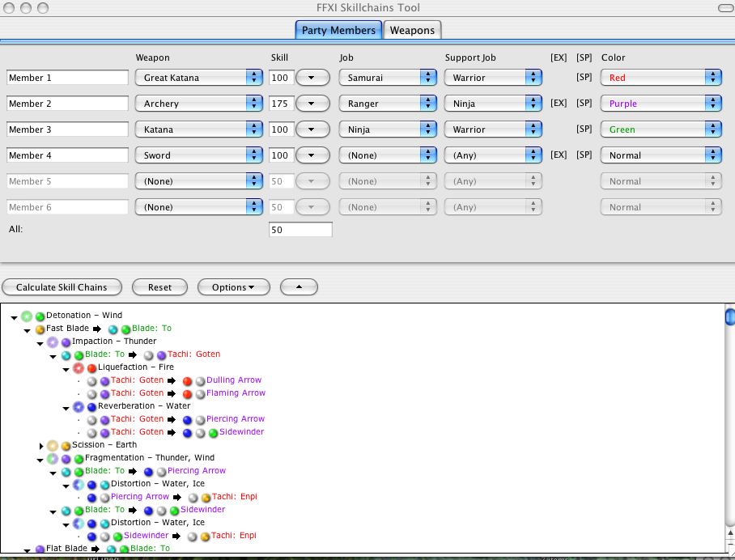Collapse the Reverberation – Water node

(66, 409)
